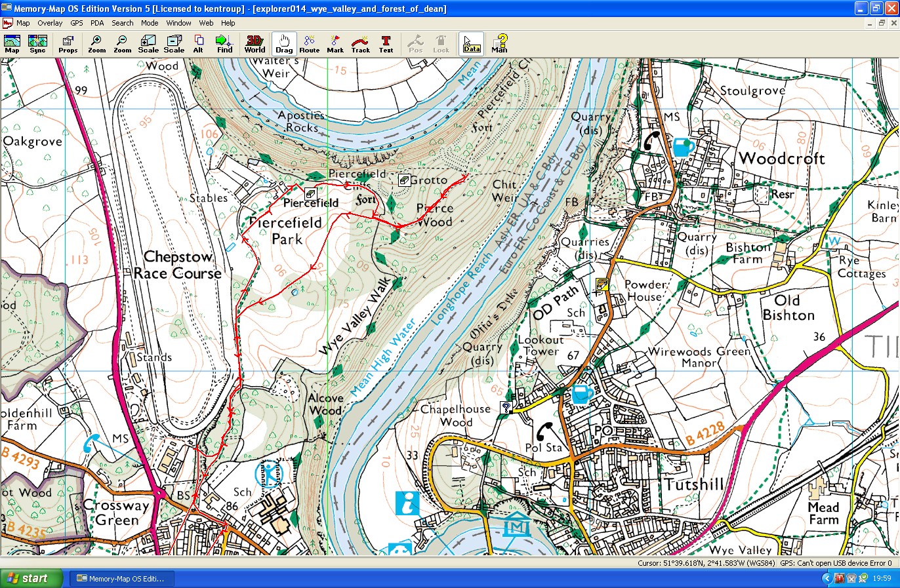Click the Woodcroft map label

point(782,158)
